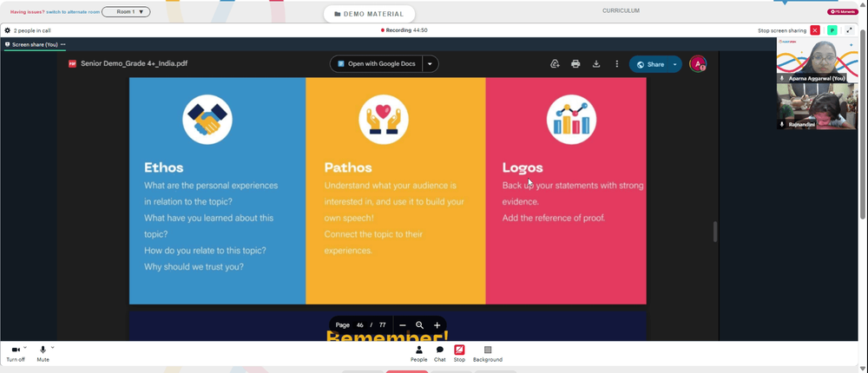Open Screen share tab options ellipsis

click(63, 44)
